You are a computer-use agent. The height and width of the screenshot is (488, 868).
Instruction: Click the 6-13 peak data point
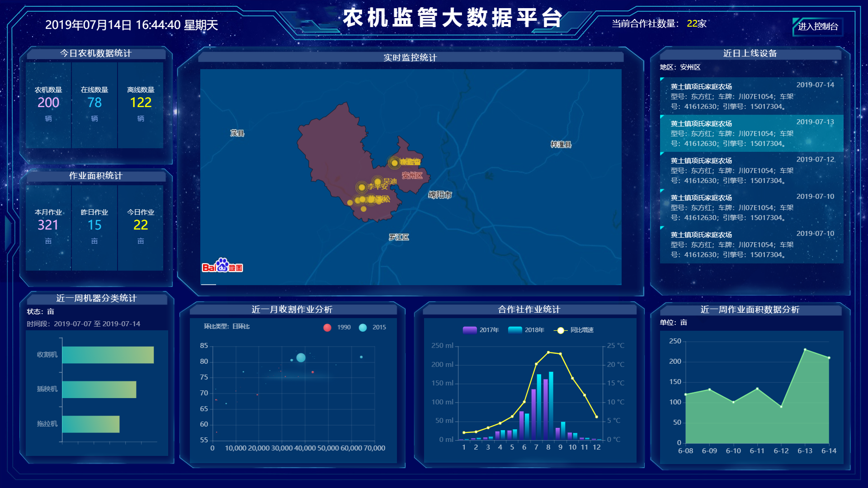pos(805,349)
